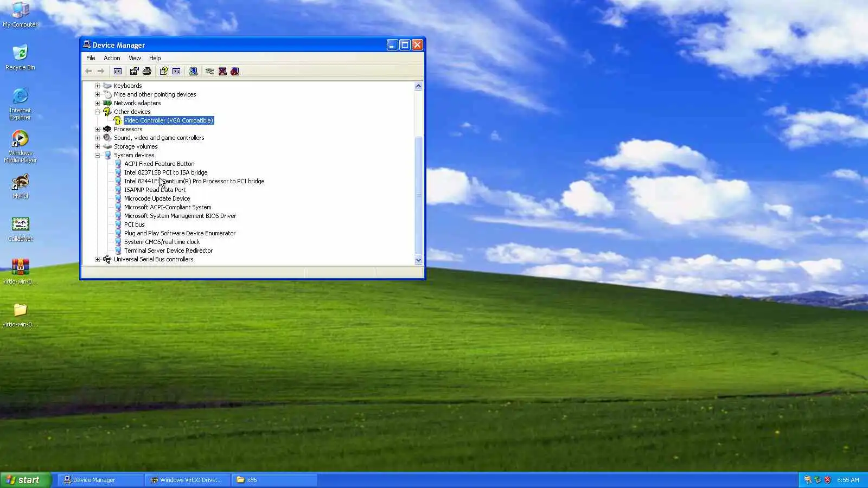Select Plug and Play Software Device Enumerator

[180, 233]
